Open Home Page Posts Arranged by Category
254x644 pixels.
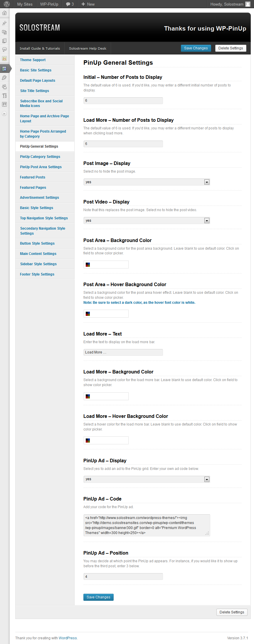pos(45,134)
